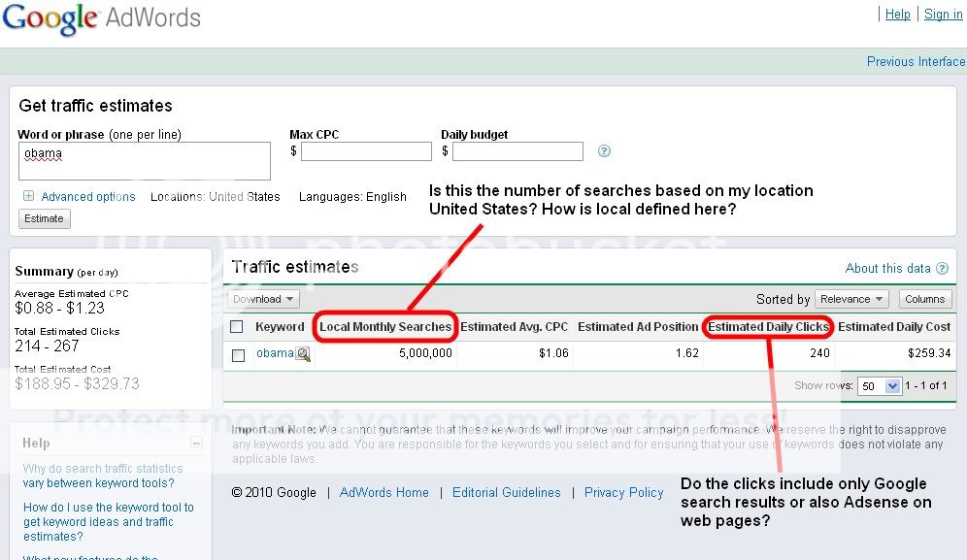The image size is (967, 560).
Task: Select the 5,000,000 searches cell
Action: (425, 353)
